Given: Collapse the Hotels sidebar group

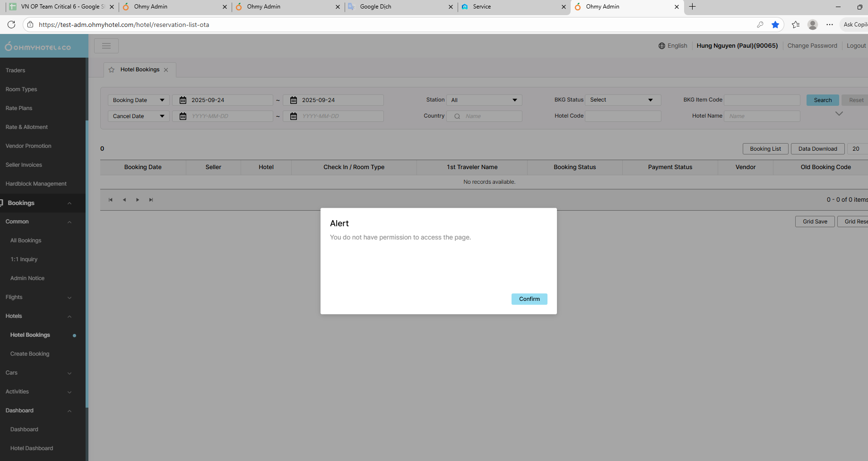Looking at the screenshot, I should click(69, 316).
